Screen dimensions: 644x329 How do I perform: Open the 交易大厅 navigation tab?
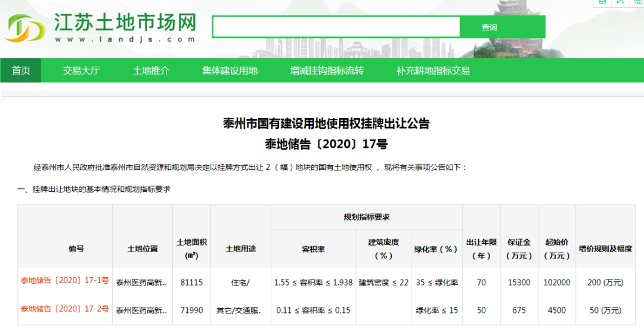tap(82, 70)
